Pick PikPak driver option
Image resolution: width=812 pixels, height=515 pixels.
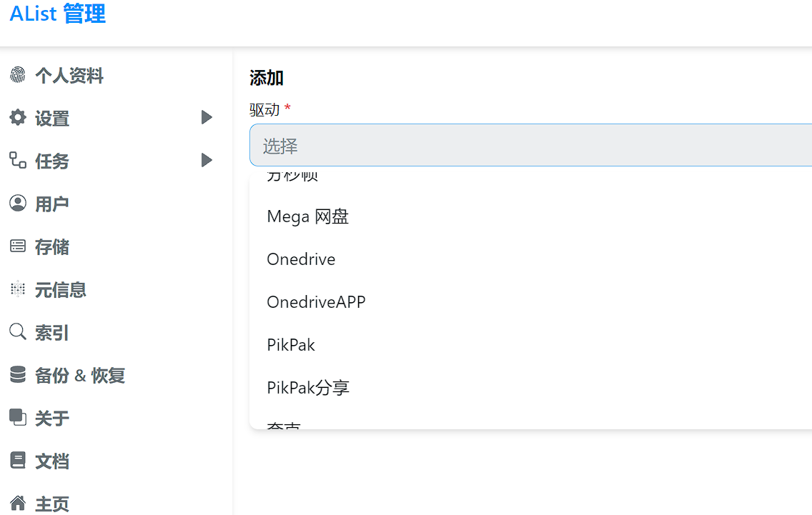click(291, 345)
